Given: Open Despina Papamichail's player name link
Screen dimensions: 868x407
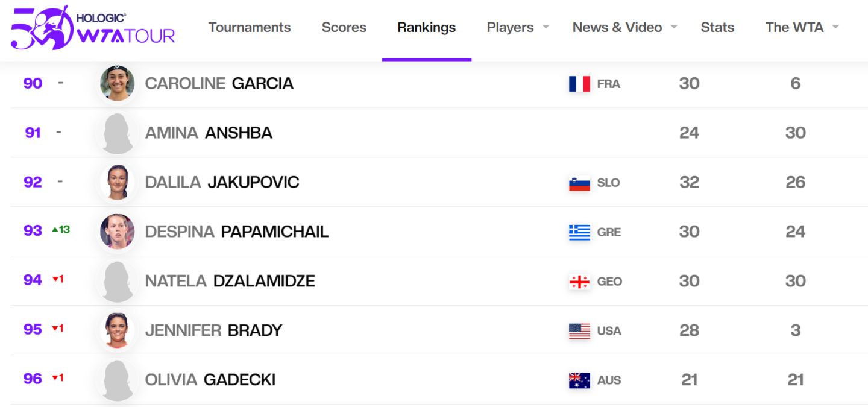Looking at the screenshot, I should click(x=237, y=232).
